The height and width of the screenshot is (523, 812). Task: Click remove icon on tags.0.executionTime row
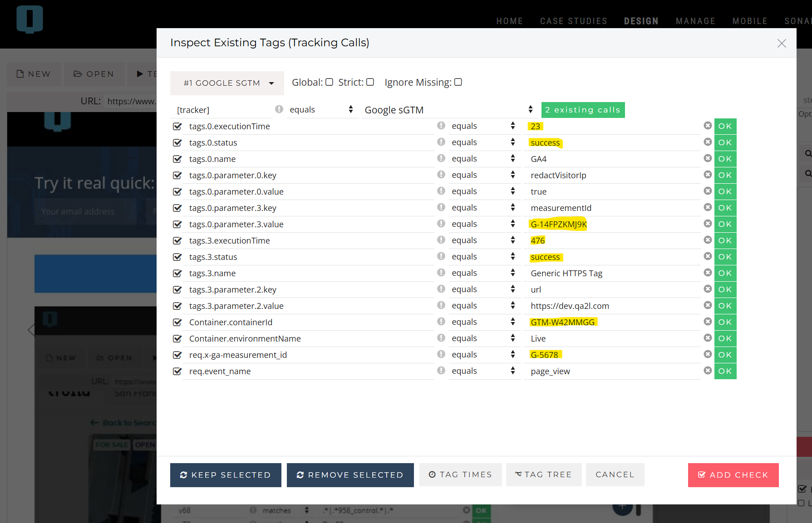tap(707, 126)
